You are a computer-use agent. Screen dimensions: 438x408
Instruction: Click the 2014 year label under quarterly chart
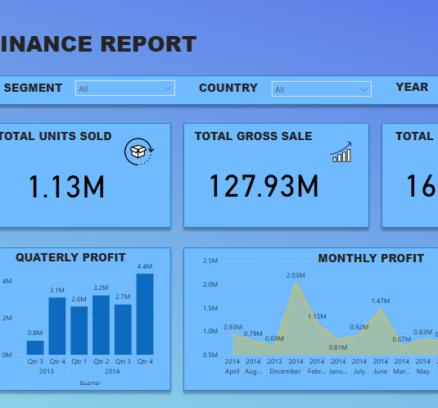coord(112,371)
